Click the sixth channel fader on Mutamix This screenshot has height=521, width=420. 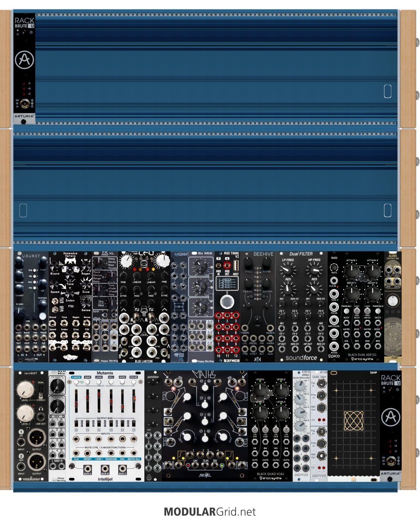pyautogui.click(x=134, y=401)
